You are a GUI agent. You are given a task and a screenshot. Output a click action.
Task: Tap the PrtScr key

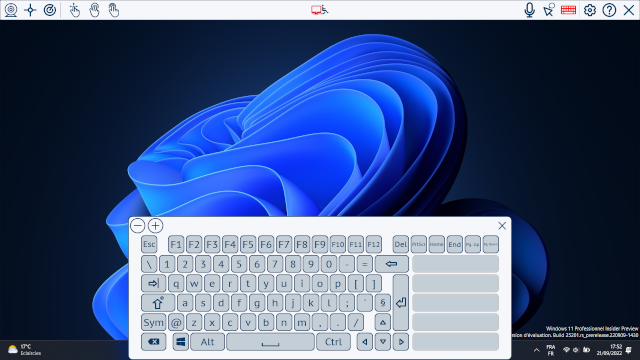point(418,244)
